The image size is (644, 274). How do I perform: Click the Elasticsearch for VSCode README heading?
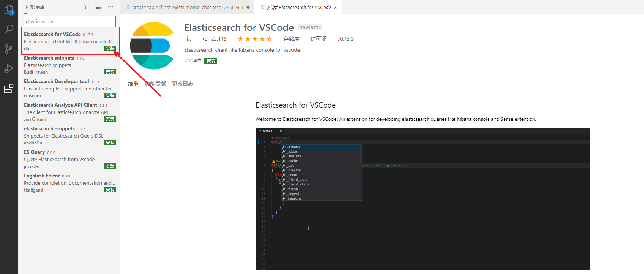[296, 105]
